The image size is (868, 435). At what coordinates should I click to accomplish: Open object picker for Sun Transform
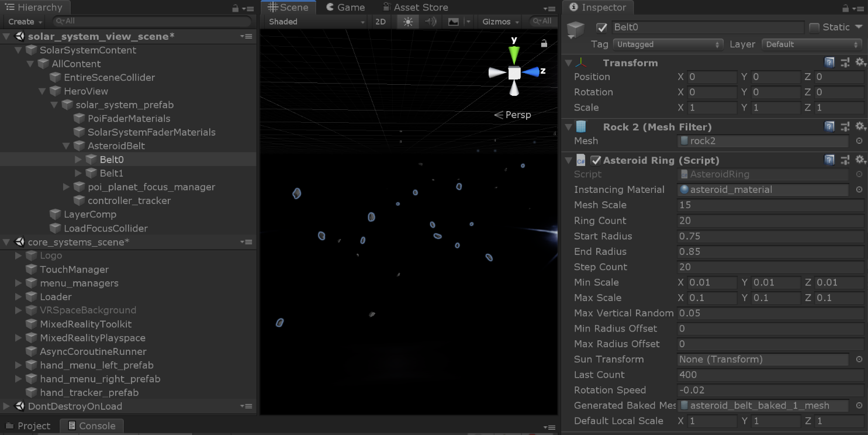click(x=859, y=360)
